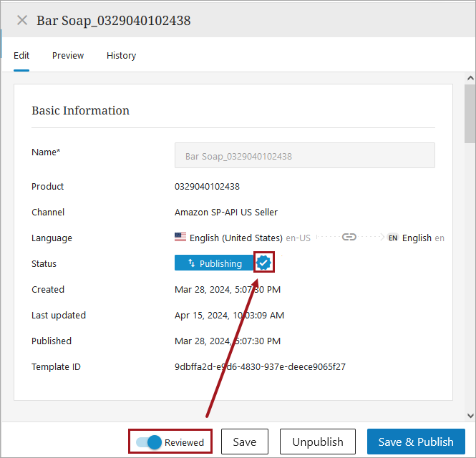Click the vertical scrollbar thumb
The image size is (476, 458).
470,114
